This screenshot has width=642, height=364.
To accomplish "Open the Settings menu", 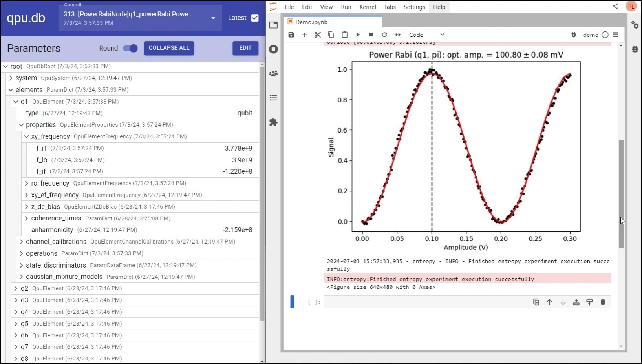I will click(414, 7).
